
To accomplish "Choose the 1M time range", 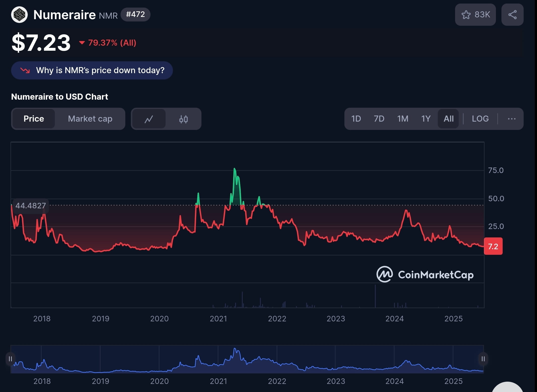I will 403,119.
